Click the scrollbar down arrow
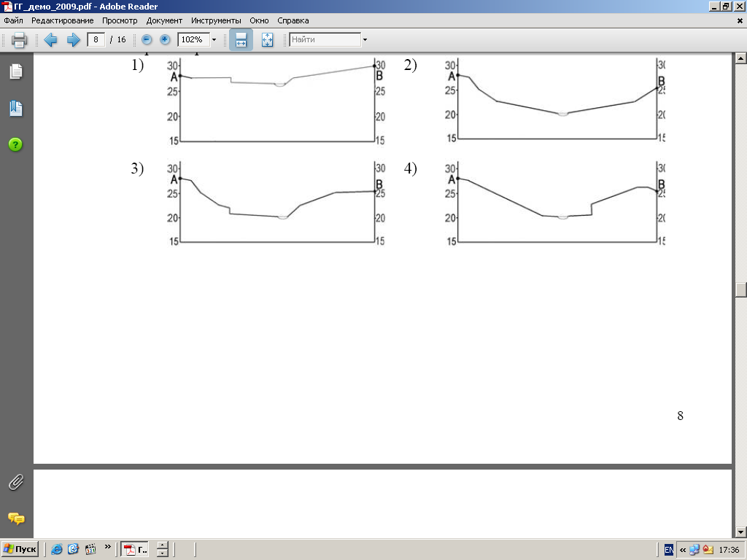The height and width of the screenshot is (560, 747). pyautogui.click(x=740, y=532)
